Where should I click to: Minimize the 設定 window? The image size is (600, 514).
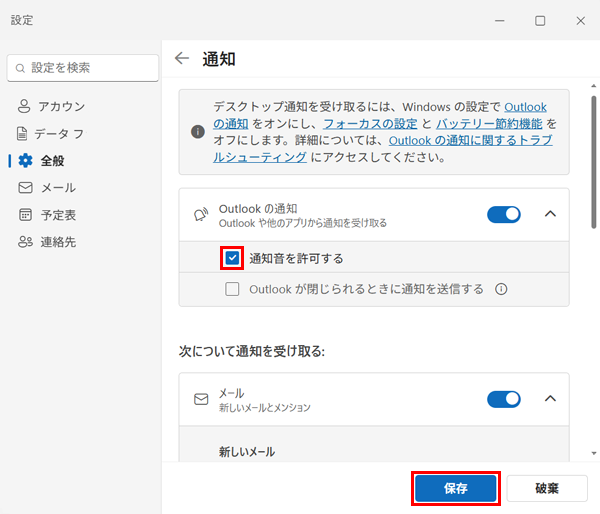click(x=499, y=21)
